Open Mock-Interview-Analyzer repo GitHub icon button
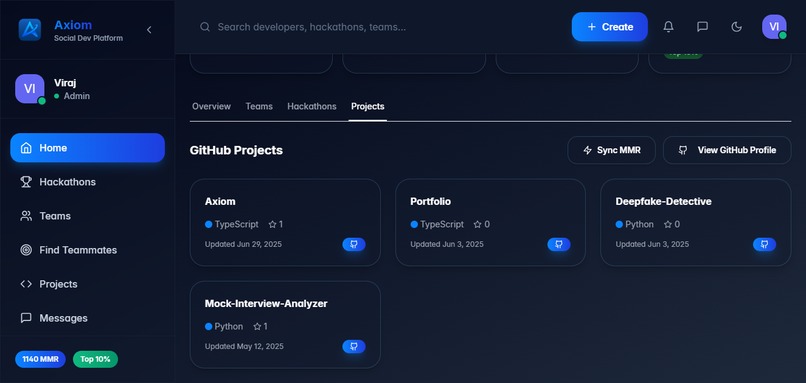 click(x=354, y=346)
